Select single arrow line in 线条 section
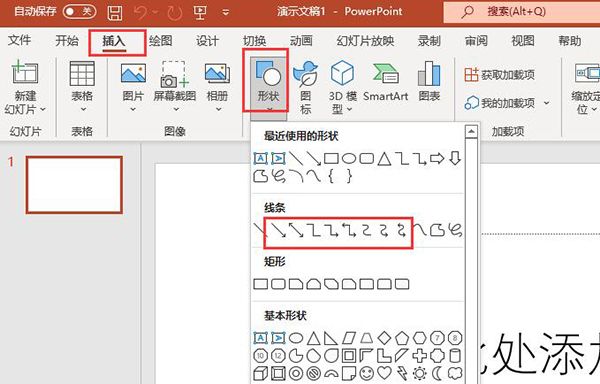Screen dimensions: 600x384 pyautogui.click(x=278, y=230)
